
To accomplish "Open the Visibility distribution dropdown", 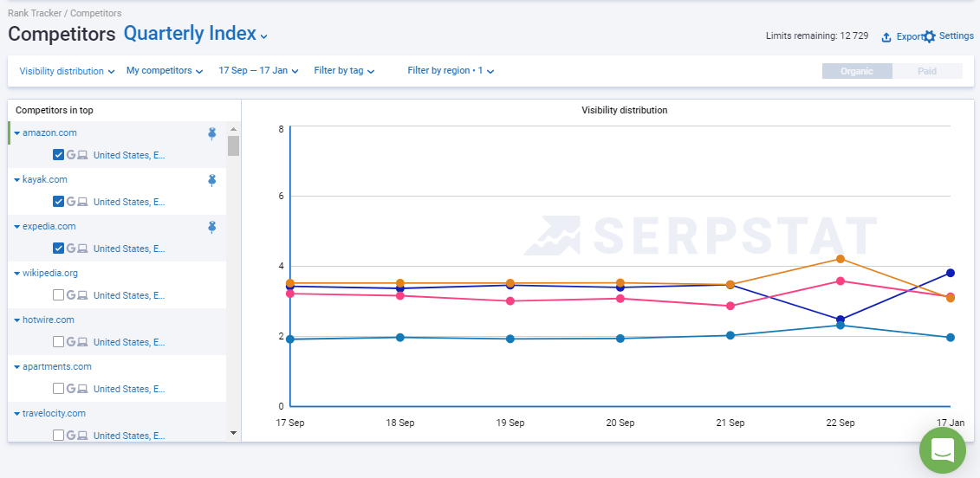I will pos(67,71).
